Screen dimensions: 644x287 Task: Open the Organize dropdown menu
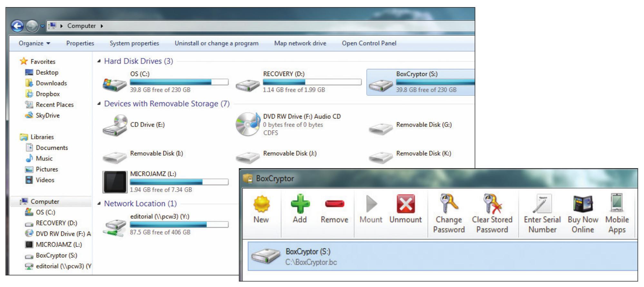(x=34, y=43)
